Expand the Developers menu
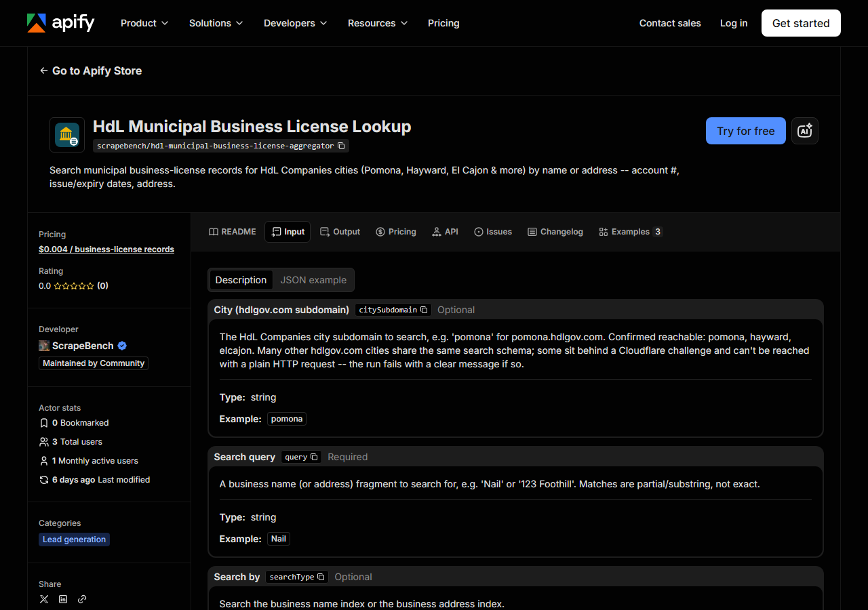Image resolution: width=868 pixels, height=610 pixels. [x=296, y=23]
